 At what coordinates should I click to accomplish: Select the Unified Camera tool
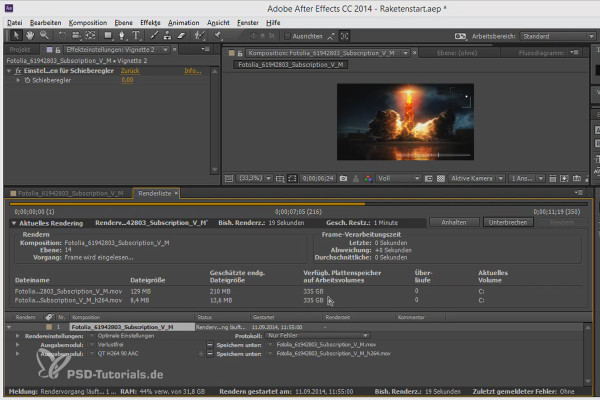76,36
